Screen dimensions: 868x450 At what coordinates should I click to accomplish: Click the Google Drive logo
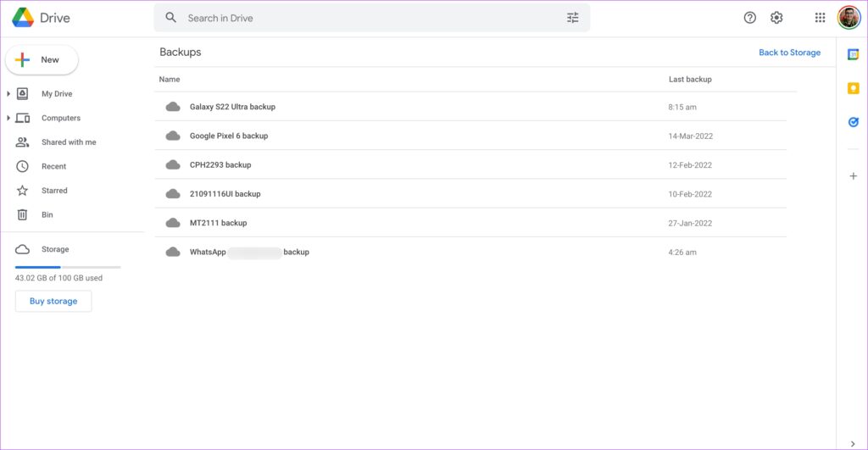[23, 18]
